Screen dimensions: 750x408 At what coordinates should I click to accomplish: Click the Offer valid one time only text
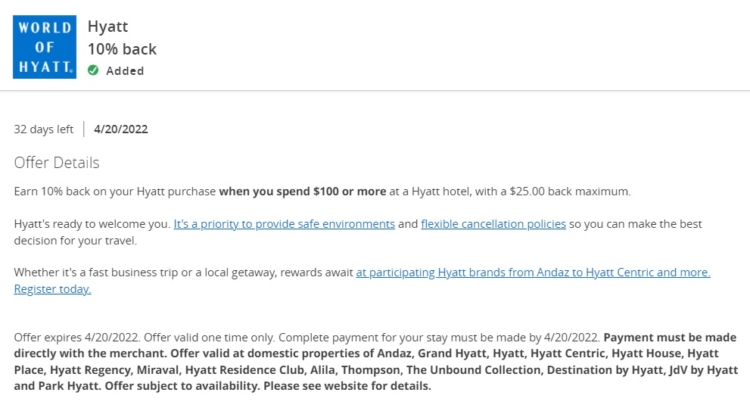click(x=209, y=337)
